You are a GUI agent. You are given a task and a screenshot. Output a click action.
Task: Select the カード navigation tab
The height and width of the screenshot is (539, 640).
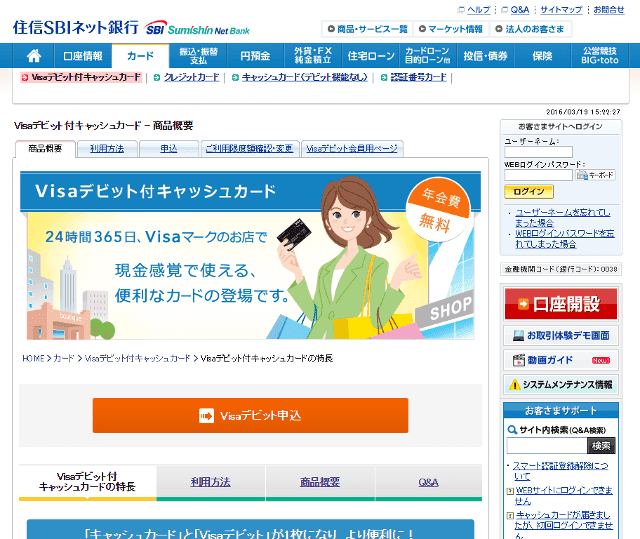coord(140,55)
